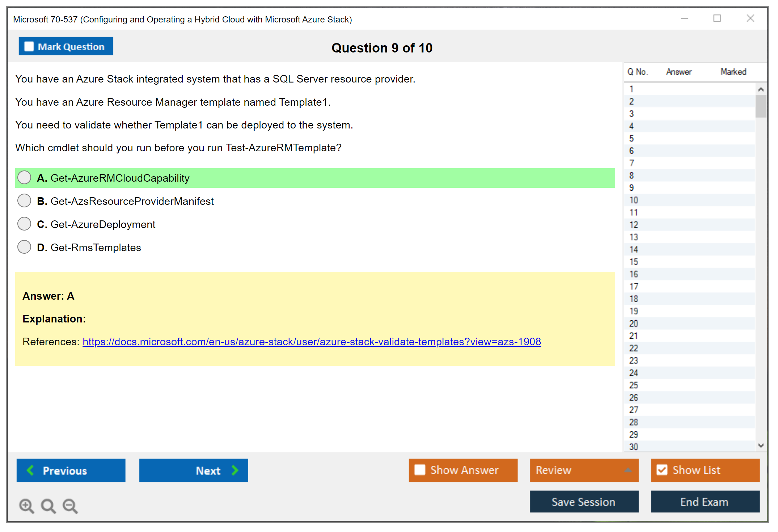778x532 pixels.
Task: Open the Review dropdown menu
Action: click(x=628, y=470)
